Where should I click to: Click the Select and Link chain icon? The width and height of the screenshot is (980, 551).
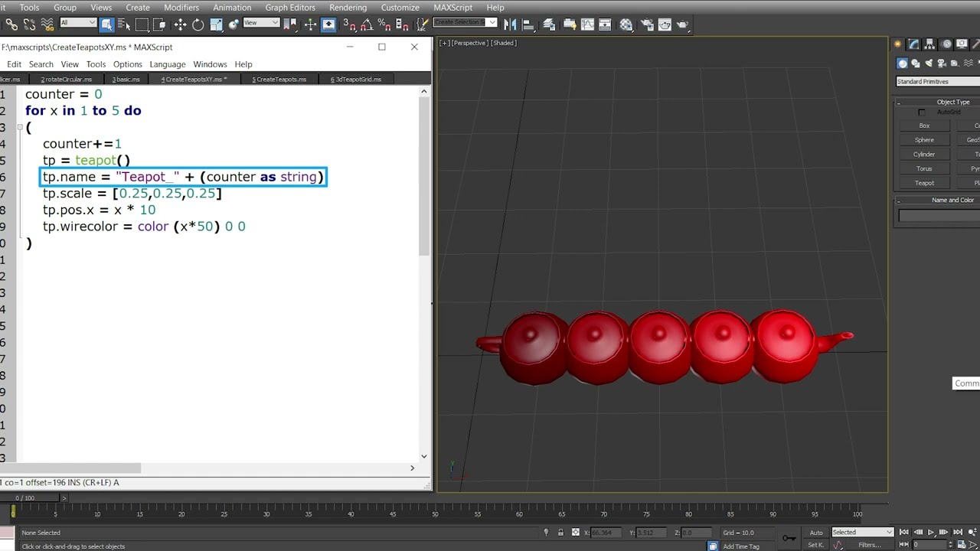[11, 24]
